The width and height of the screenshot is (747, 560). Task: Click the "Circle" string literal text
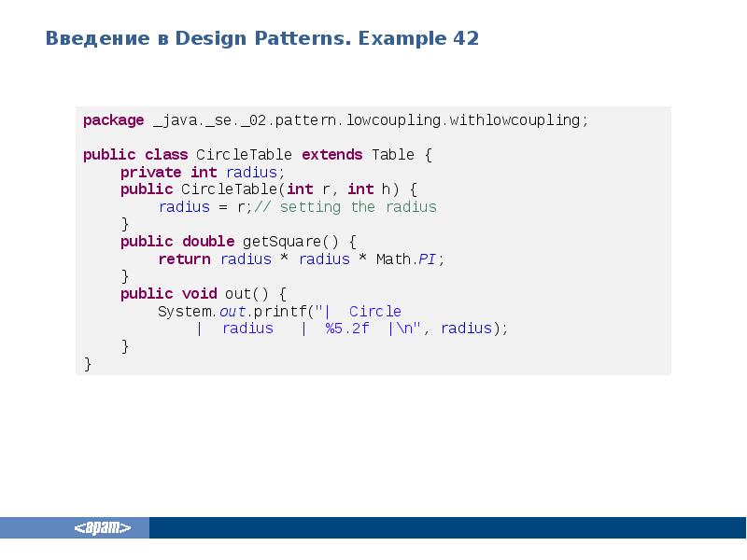tap(374, 312)
